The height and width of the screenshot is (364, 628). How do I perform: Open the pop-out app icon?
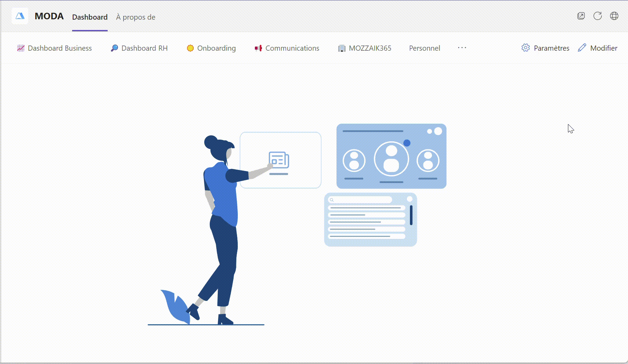581,16
